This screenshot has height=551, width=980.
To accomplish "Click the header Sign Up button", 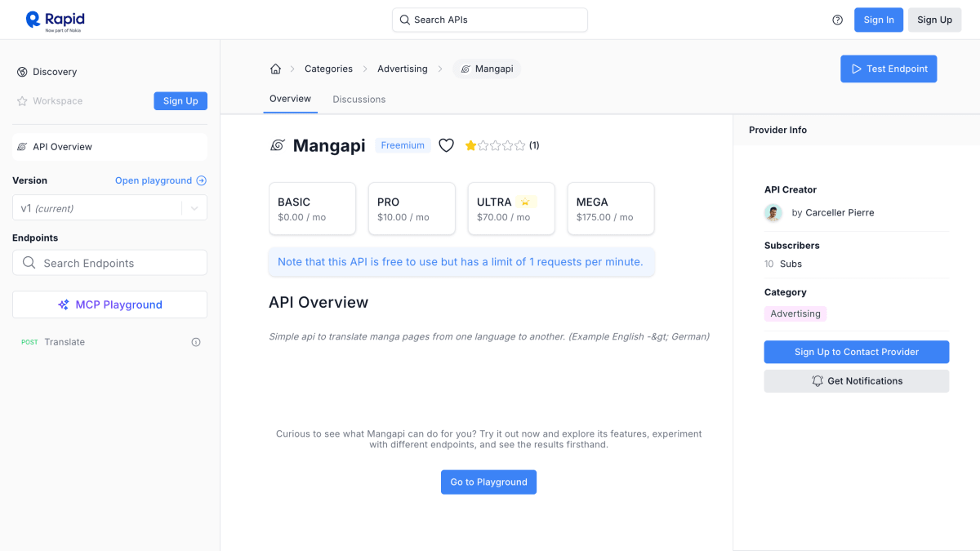I will pyautogui.click(x=934, y=20).
